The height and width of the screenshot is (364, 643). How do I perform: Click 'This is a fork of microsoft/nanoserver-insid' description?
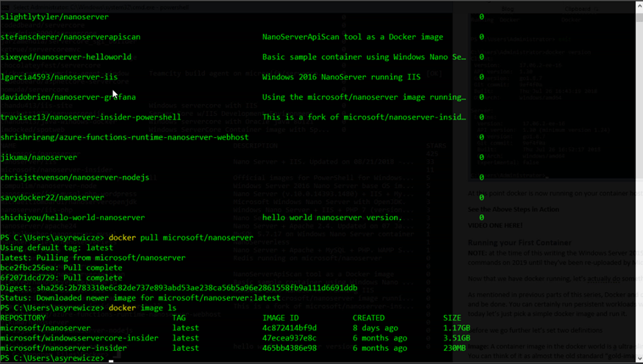364,117
